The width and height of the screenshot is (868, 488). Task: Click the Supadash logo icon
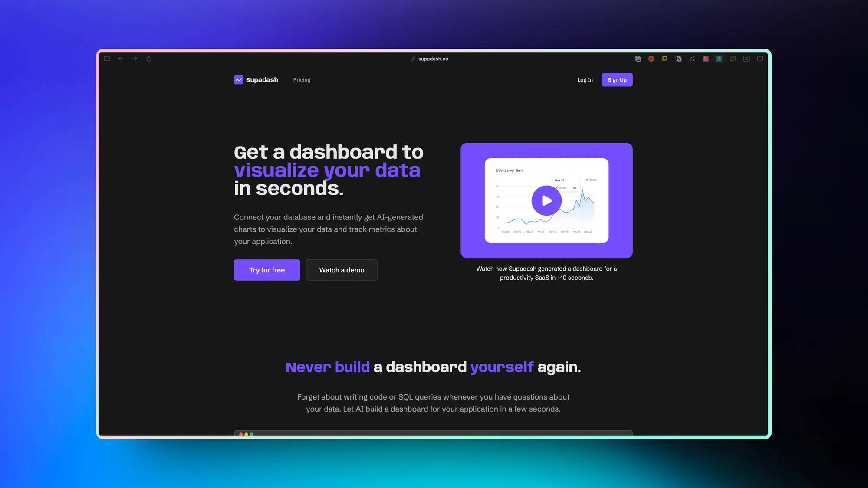point(238,79)
